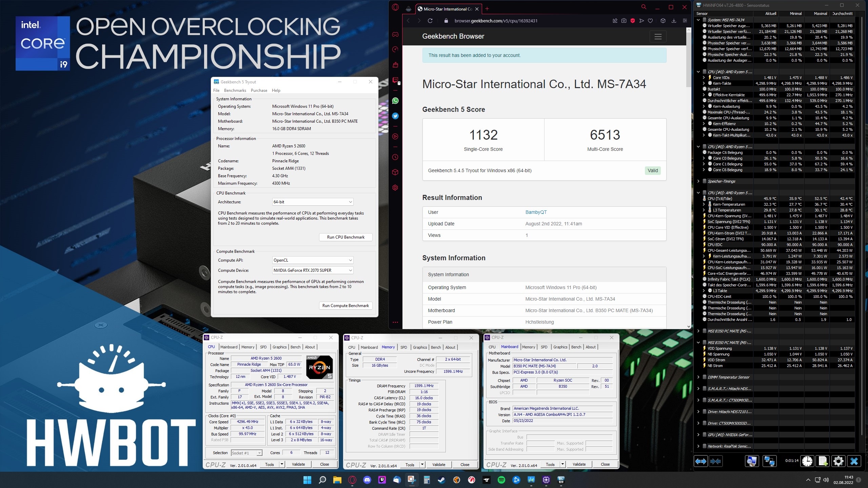The height and width of the screenshot is (488, 868).
Task: Show hidden system tray icons chevron
Action: tap(808, 480)
